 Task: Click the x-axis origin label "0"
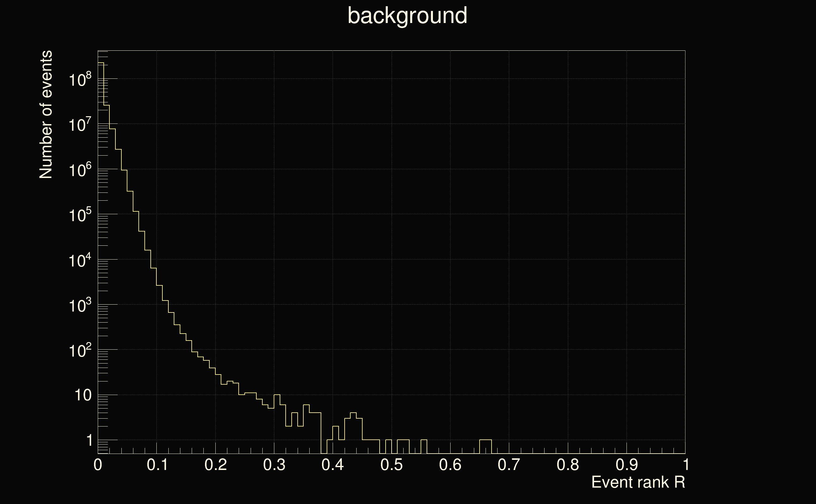(x=98, y=465)
